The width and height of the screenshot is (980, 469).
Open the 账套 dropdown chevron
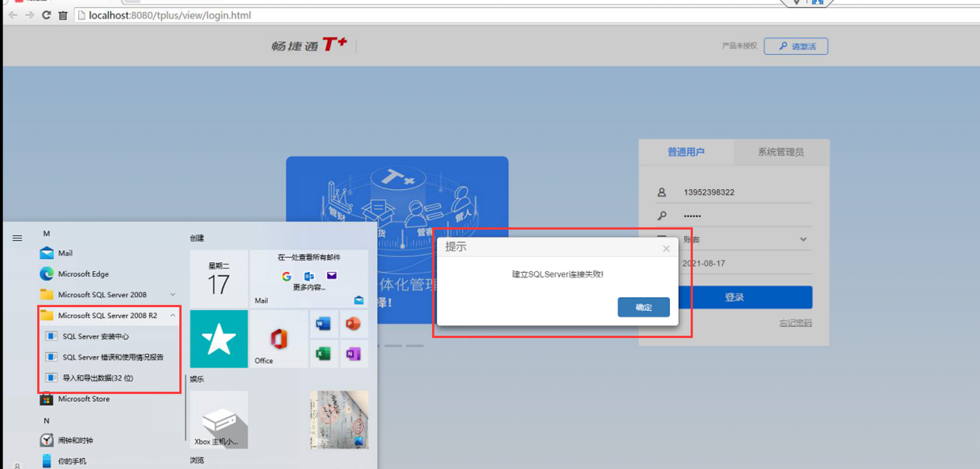tap(803, 239)
